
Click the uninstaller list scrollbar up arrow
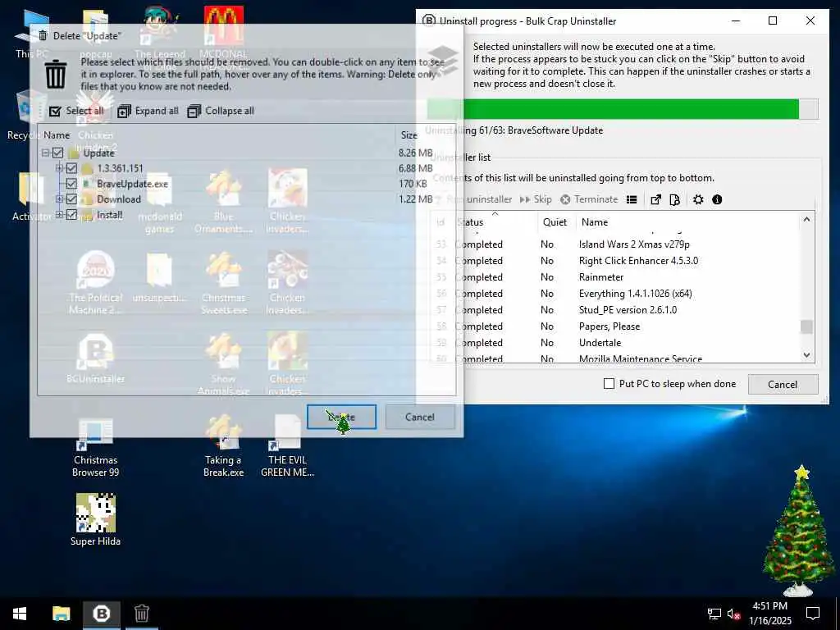pyautogui.click(x=807, y=220)
